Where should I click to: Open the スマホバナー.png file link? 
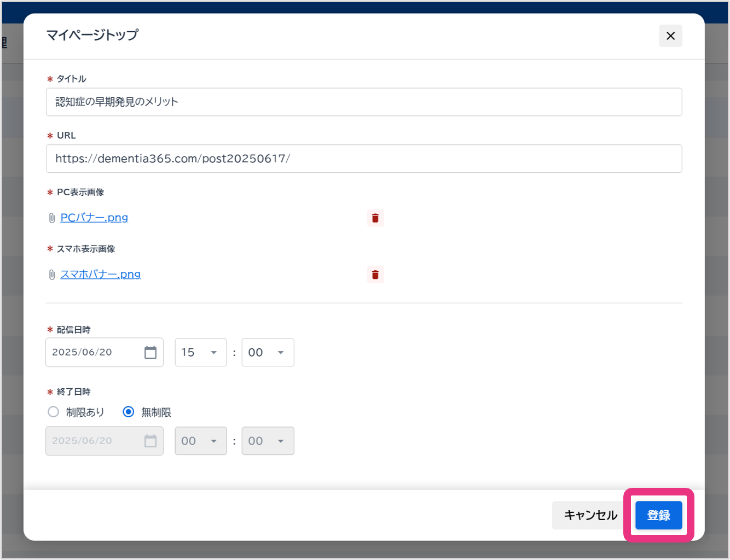[x=101, y=274]
